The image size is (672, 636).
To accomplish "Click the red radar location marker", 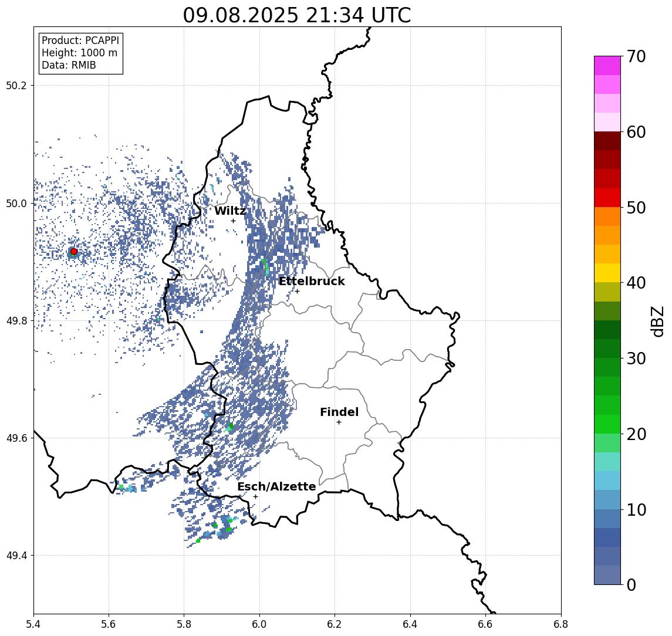I will coord(74,252).
